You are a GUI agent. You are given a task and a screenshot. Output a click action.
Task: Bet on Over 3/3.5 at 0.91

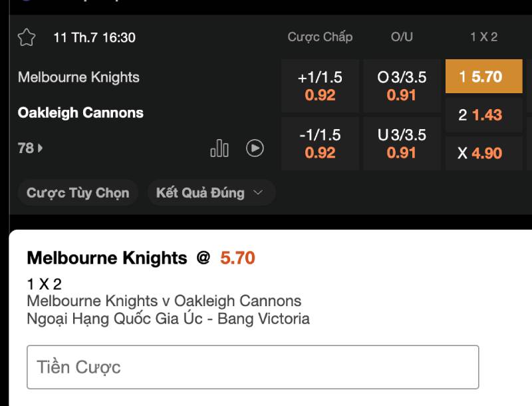pyautogui.click(x=402, y=86)
